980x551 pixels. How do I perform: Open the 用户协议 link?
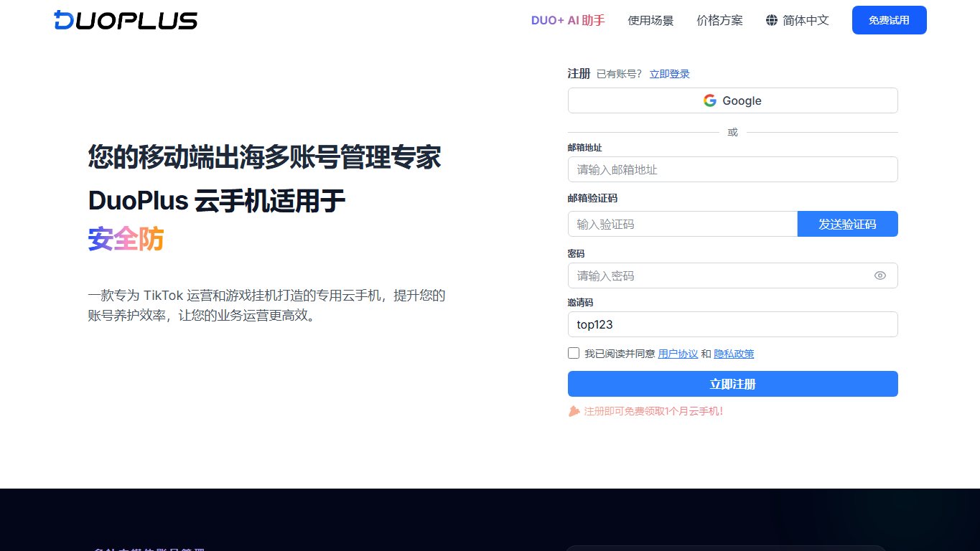[678, 354]
